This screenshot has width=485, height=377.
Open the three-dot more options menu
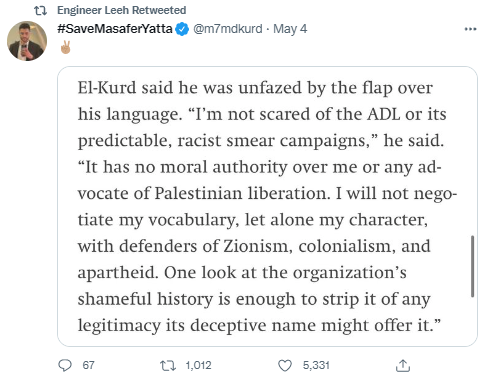[x=470, y=29]
